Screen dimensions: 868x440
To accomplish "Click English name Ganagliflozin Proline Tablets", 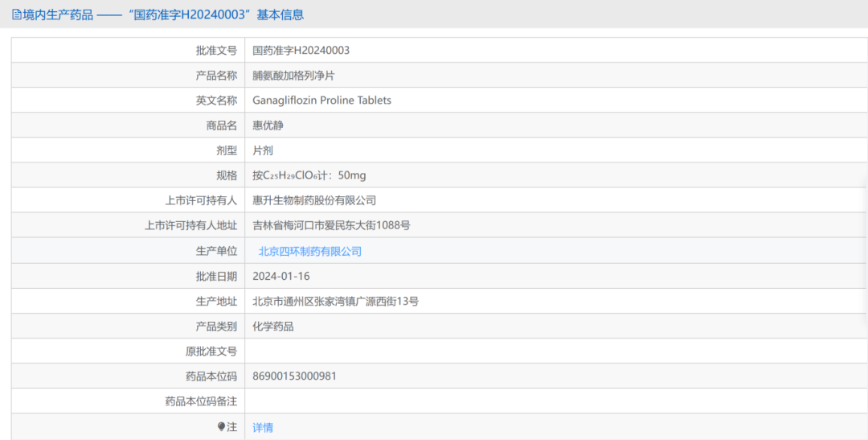I will pyautogui.click(x=321, y=101).
